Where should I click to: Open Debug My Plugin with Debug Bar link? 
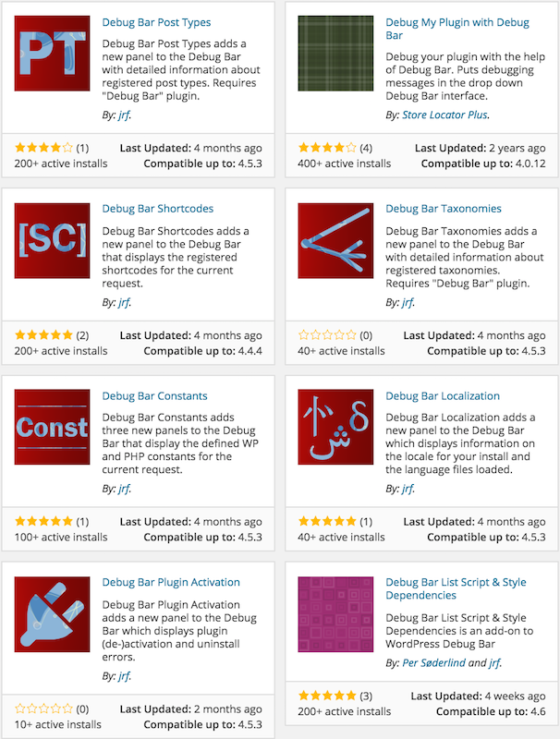tap(457, 29)
